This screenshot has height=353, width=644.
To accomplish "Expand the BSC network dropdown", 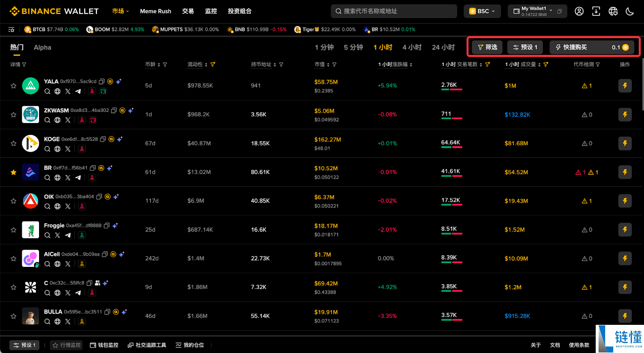I will click(482, 11).
